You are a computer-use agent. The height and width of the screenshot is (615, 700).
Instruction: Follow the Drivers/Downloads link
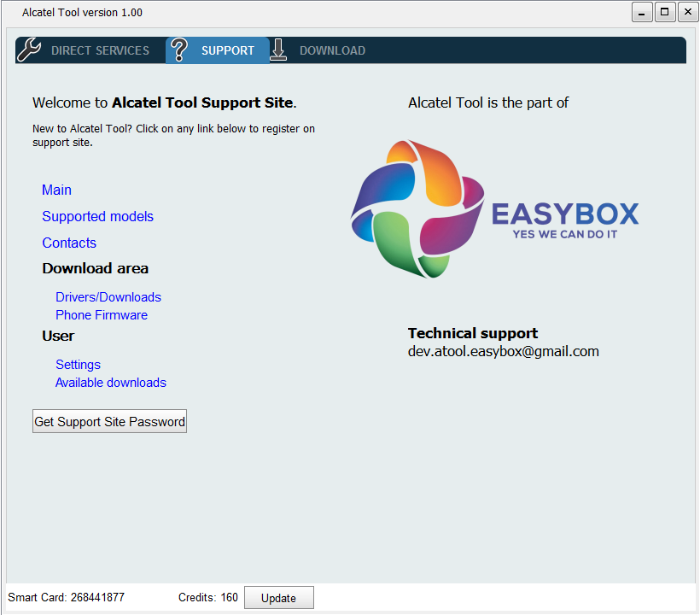tap(108, 297)
